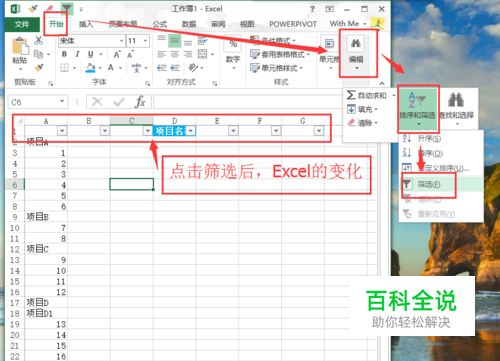Click the percent number format icon
The image size is (500, 361).
[233, 44]
